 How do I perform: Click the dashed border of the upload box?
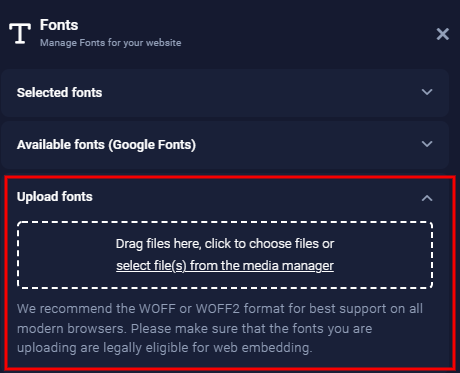(225, 222)
